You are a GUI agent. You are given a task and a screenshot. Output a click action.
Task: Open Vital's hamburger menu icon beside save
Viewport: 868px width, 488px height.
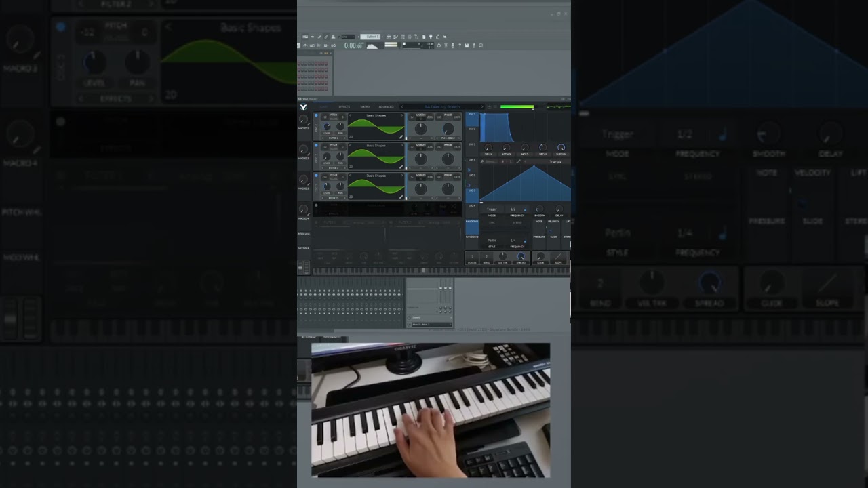tap(495, 107)
